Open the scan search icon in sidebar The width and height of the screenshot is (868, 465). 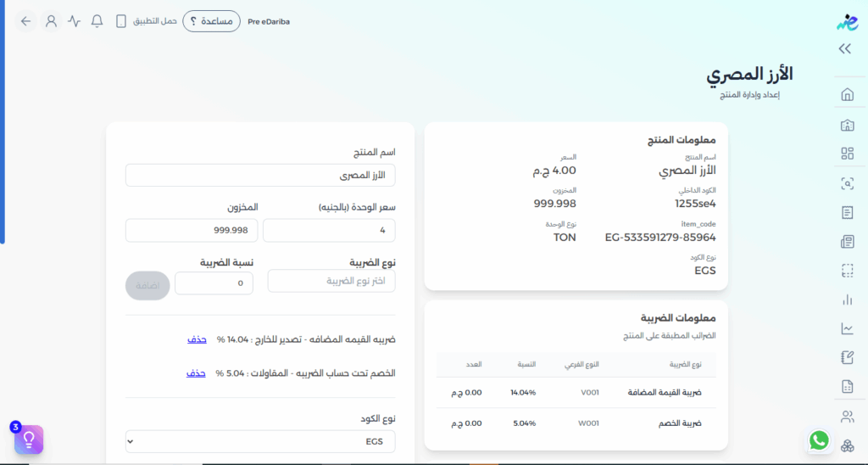point(848,183)
